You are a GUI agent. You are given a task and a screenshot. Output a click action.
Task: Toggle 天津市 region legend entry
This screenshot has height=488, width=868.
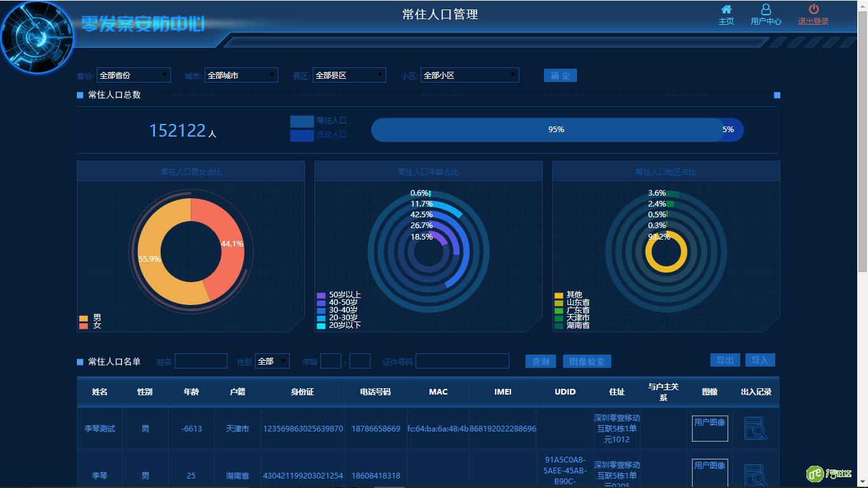click(572, 318)
